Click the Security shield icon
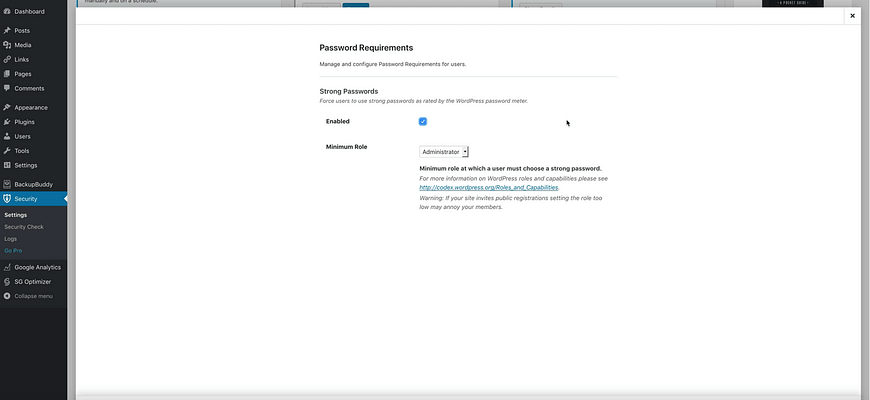Image resolution: width=870 pixels, height=400 pixels. (x=7, y=199)
